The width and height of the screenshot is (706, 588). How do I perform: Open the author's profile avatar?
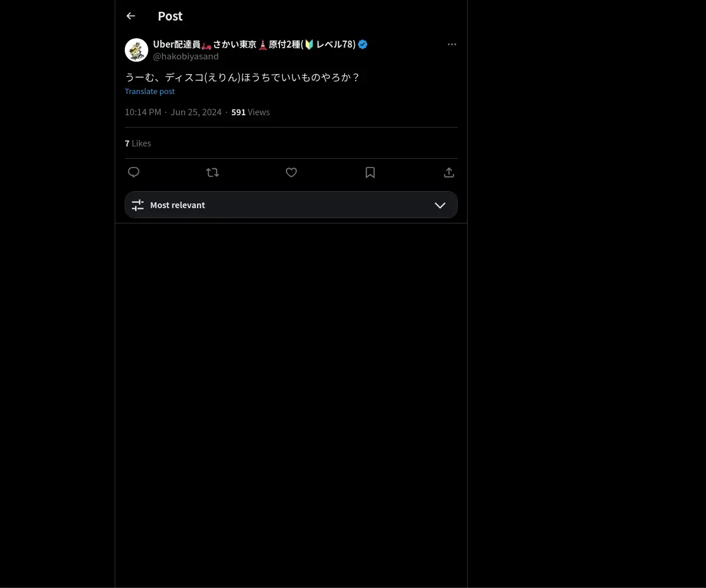tap(136, 50)
